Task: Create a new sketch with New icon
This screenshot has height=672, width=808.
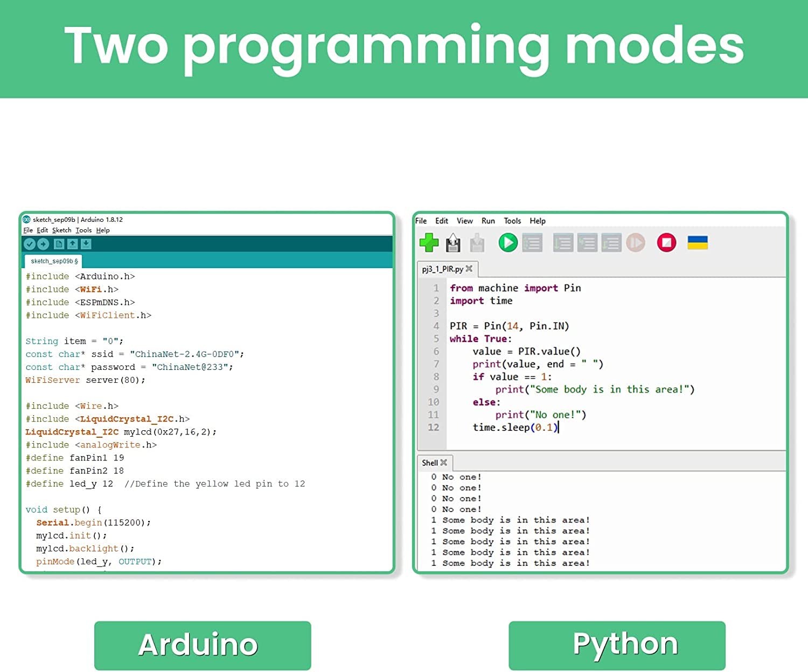Action: 59,244
